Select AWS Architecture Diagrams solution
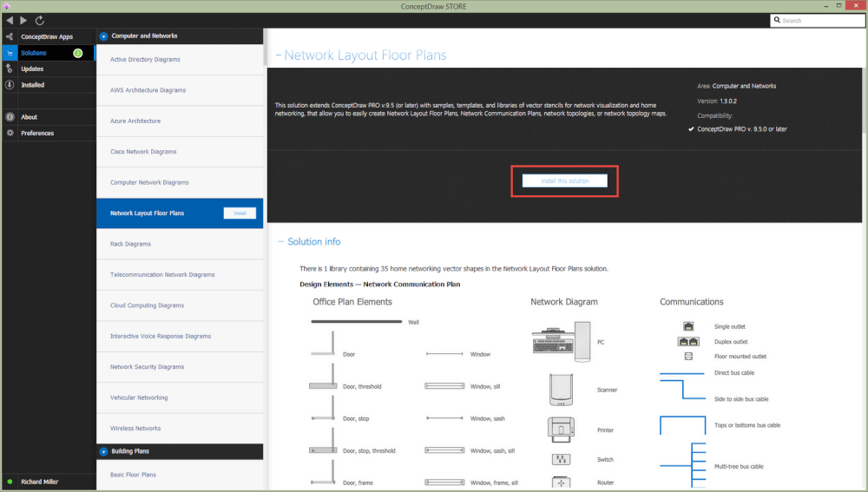 (180, 90)
